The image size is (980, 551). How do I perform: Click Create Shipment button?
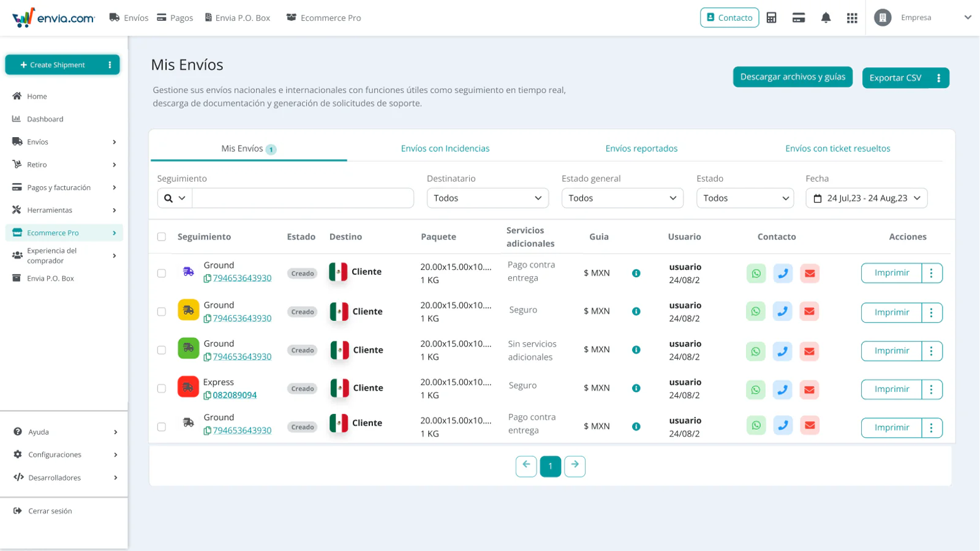pos(53,65)
